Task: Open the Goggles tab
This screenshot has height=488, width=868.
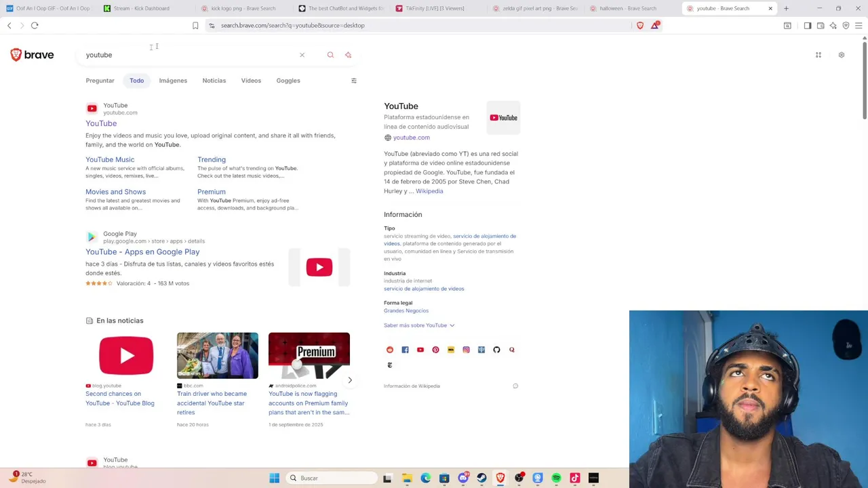Action: point(288,81)
